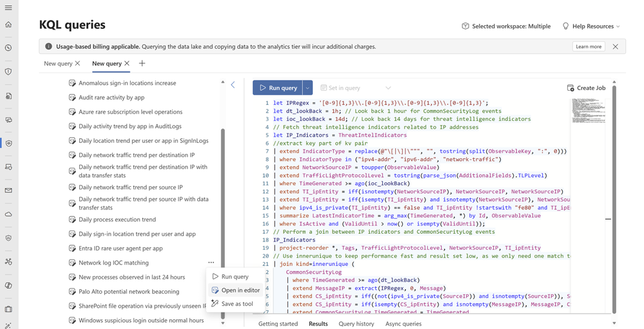
Task: Click the KQL queries heading
Action: [72, 25]
